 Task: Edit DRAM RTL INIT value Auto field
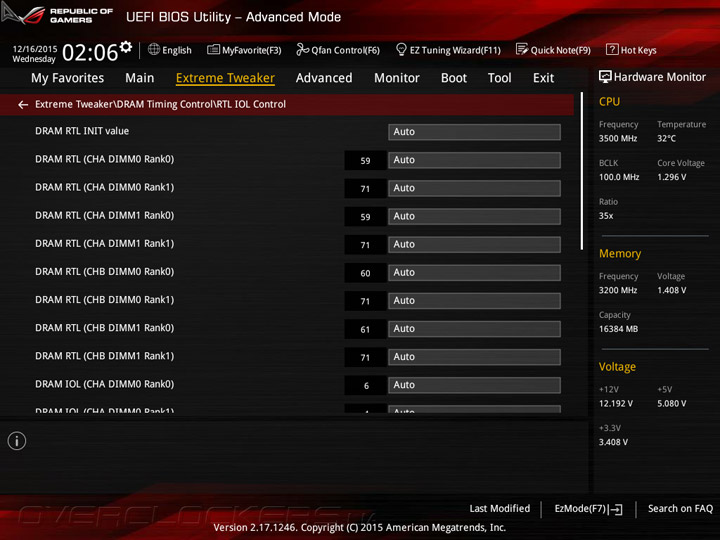tap(474, 132)
